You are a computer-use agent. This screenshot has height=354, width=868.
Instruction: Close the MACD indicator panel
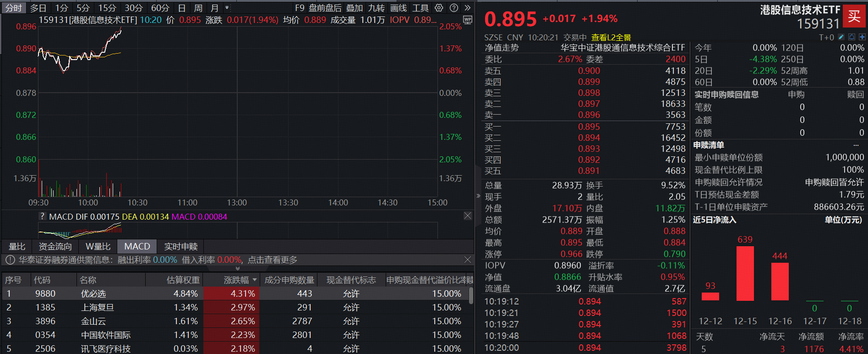tap(468, 216)
